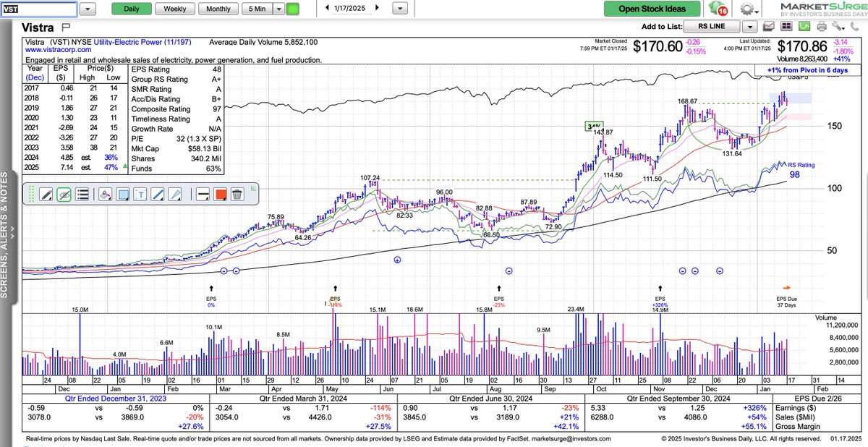Advance to next date with right arrow
Screen dimensions: 868x447
pos(378,8)
